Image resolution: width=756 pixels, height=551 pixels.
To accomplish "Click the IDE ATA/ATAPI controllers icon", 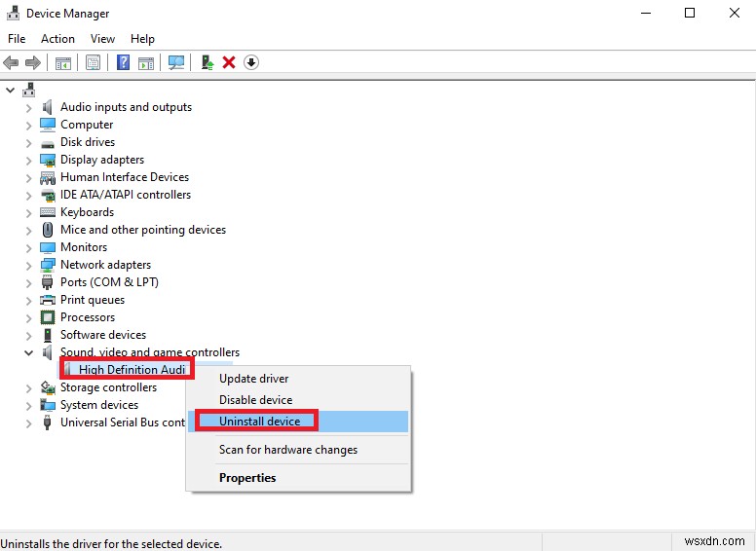I will (x=48, y=196).
